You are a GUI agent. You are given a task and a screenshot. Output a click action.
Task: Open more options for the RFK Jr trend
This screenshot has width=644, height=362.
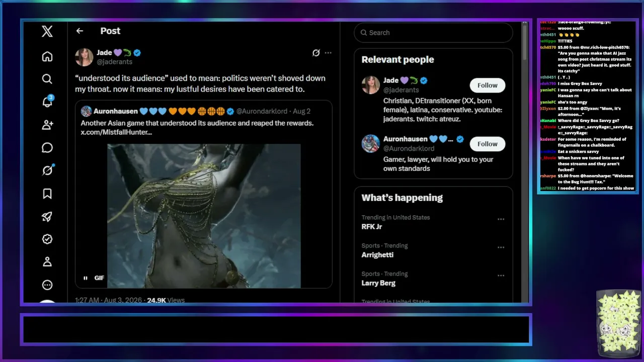point(501,219)
